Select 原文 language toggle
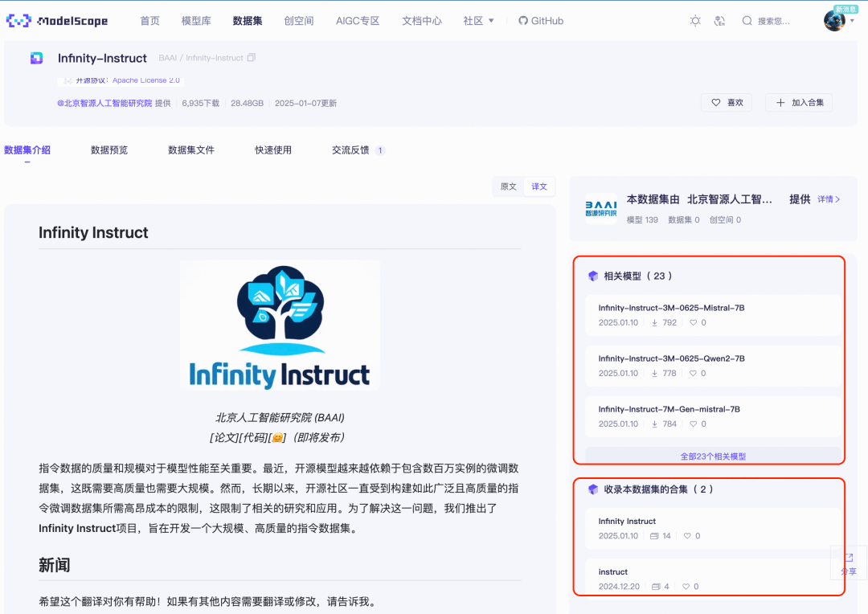The height and width of the screenshot is (614, 868). (508, 186)
